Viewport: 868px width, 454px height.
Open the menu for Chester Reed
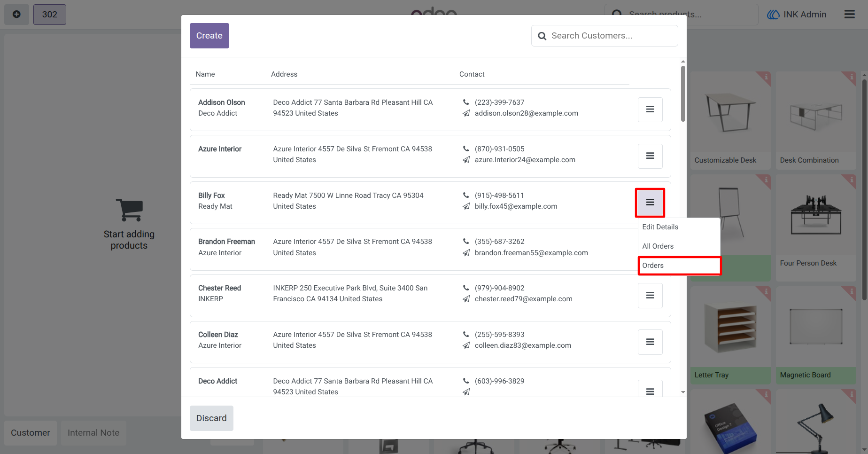coord(650,296)
